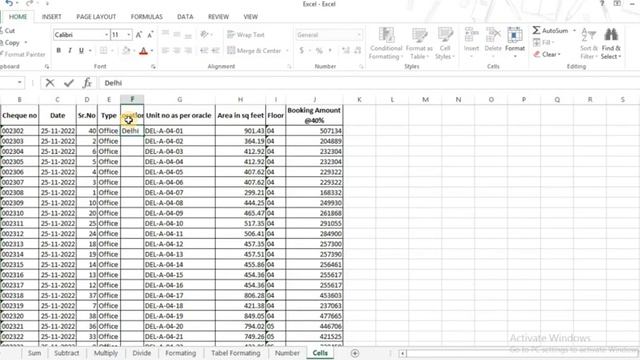
Task: Open the Sum sheet tab
Action: click(34, 353)
